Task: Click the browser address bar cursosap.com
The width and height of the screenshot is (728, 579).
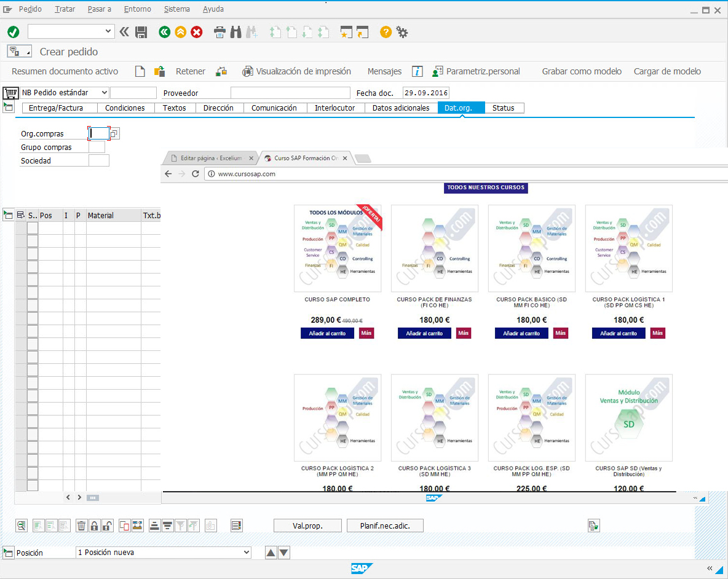Action: (464, 174)
